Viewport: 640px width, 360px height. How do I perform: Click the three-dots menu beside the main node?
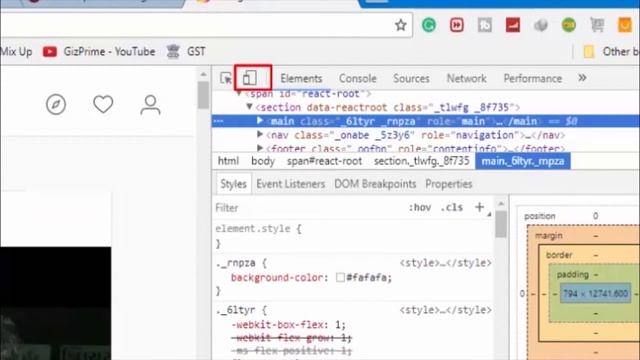[218, 121]
